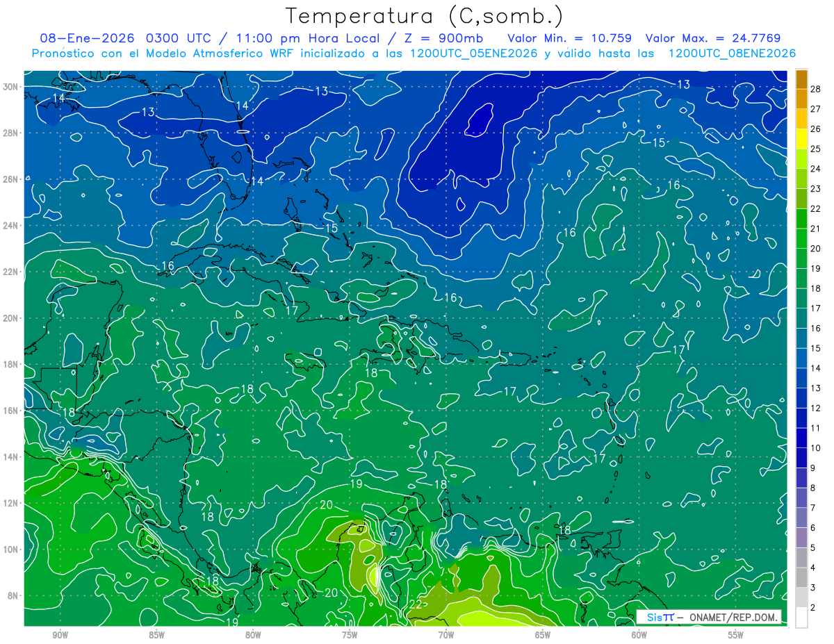
Task: Click the '18N' latitude axis label
Action: (9, 365)
